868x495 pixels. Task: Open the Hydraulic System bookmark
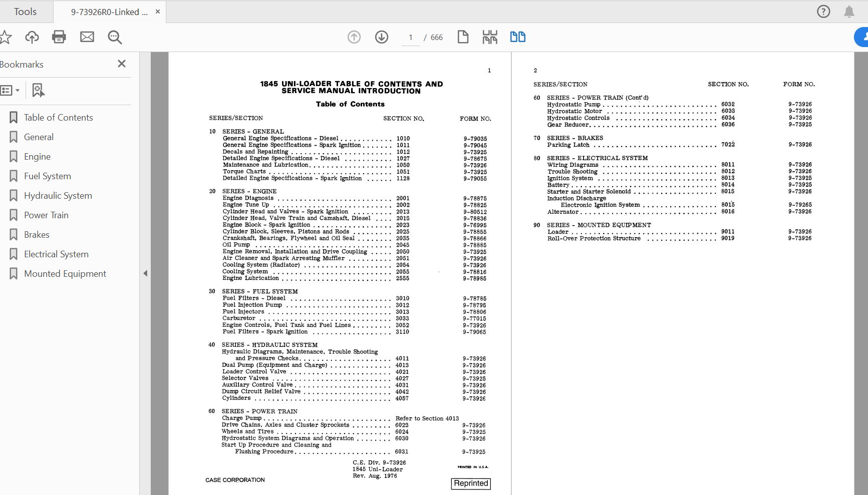click(58, 196)
